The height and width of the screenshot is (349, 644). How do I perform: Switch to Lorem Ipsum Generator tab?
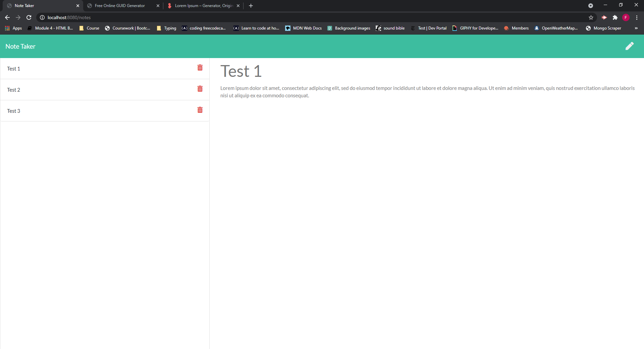click(203, 6)
